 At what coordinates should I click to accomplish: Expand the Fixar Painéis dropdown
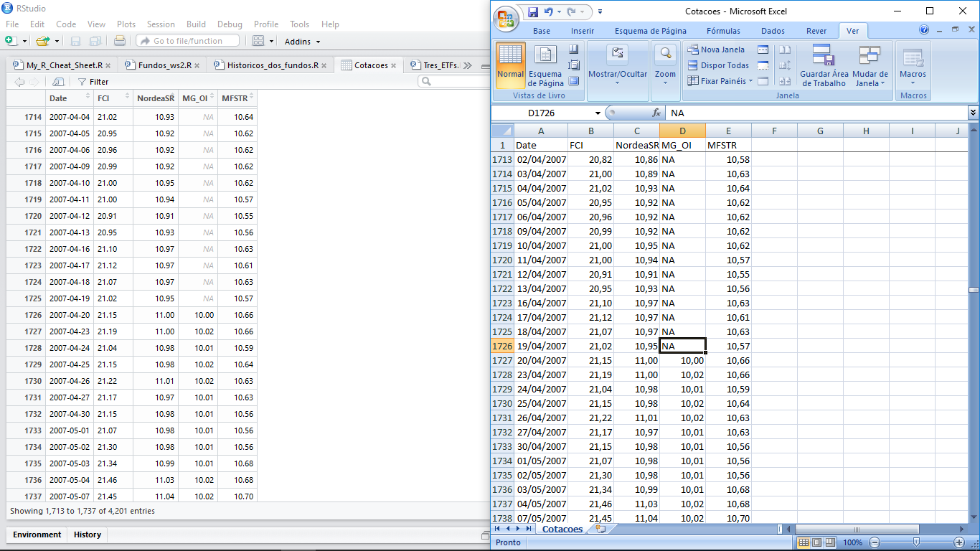[x=750, y=81]
